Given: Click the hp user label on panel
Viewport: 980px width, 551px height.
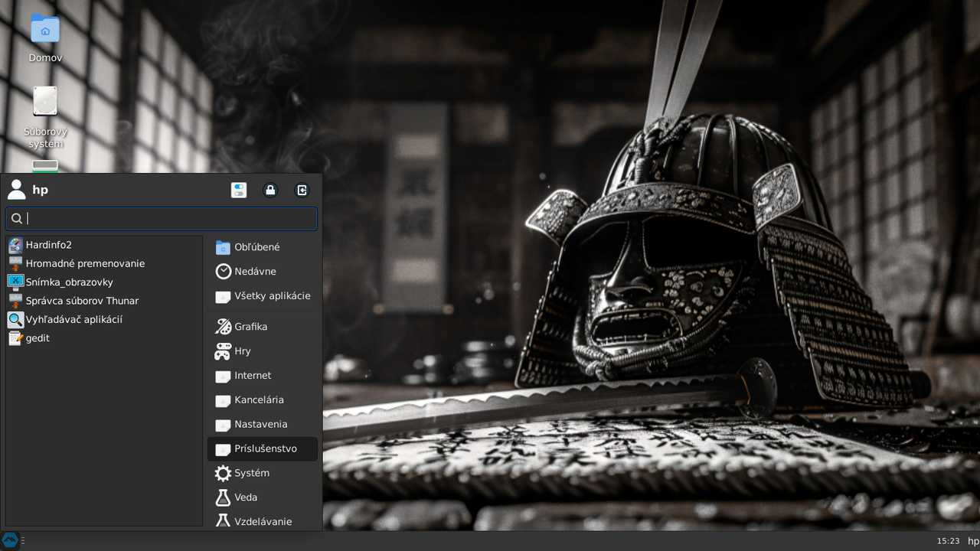Looking at the screenshot, I should [x=973, y=541].
